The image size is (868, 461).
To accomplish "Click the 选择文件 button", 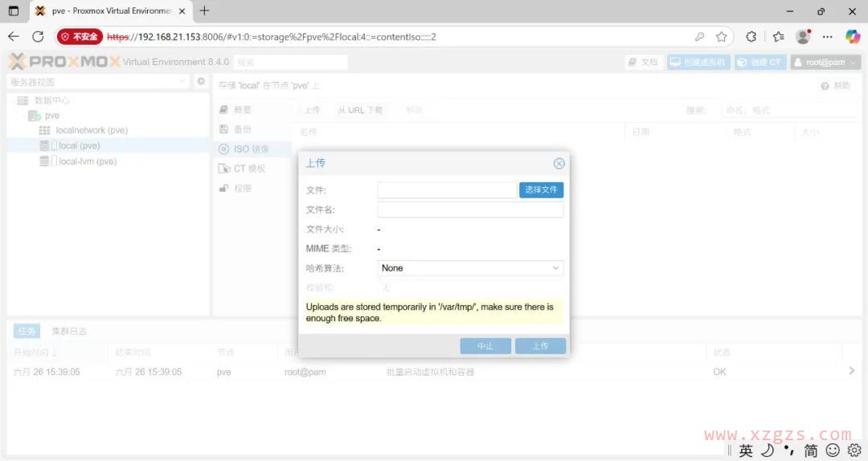I will pyautogui.click(x=541, y=190).
